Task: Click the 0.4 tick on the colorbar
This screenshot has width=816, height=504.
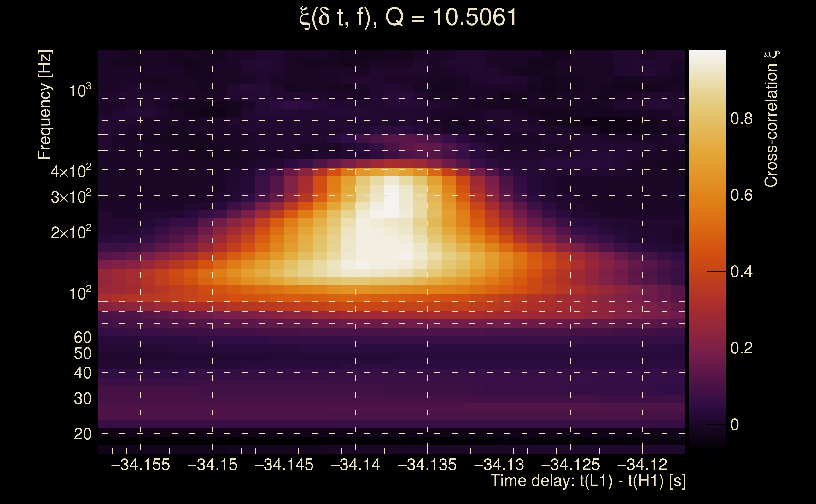Action: (x=741, y=272)
